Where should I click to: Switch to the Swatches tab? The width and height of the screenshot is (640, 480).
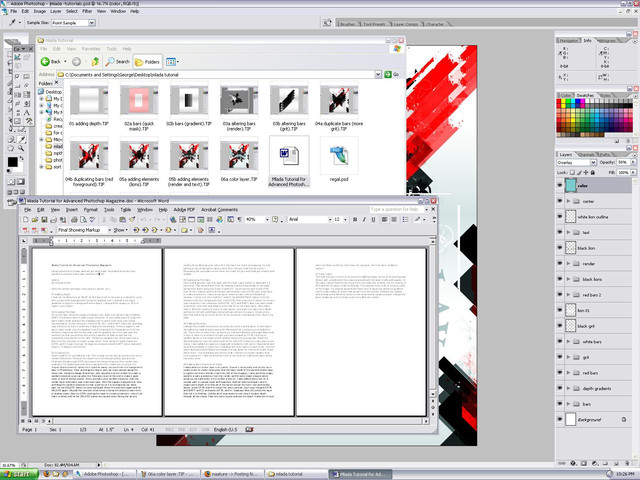585,95
